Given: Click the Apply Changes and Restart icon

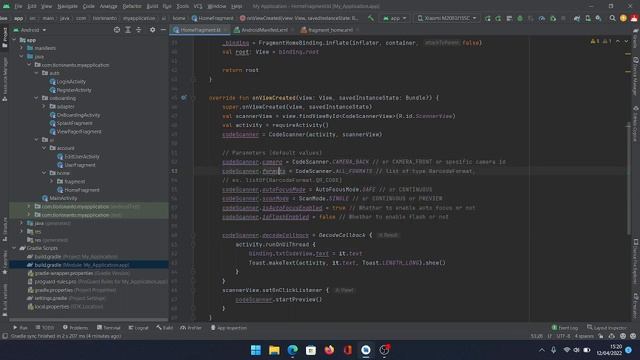Looking at the screenshot, I should [x=498, y=18].
